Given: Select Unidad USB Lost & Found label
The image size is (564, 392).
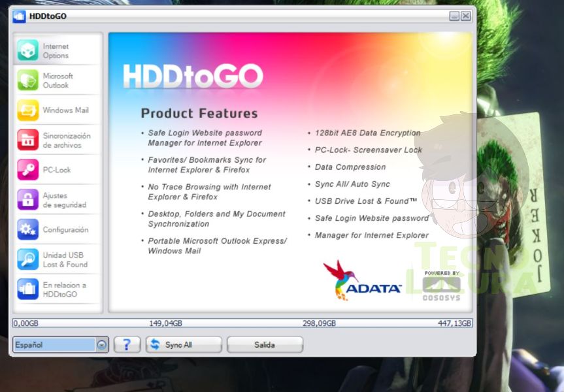Looking at the screenshot, I should (65, 259).
